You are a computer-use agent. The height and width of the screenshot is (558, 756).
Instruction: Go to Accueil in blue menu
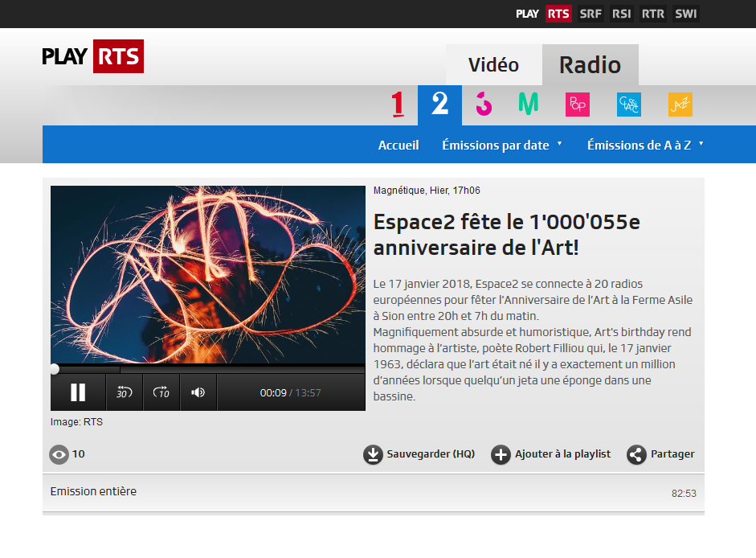(398, 145)
